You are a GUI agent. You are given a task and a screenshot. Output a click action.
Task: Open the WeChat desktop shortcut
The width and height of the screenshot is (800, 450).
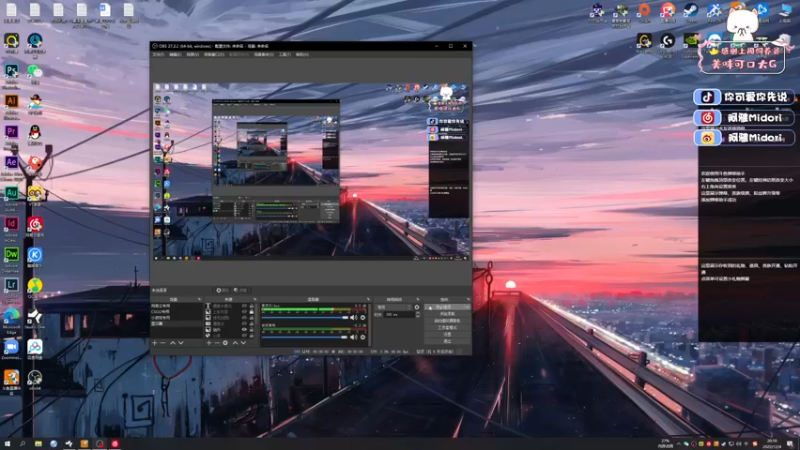tap(35, 70)
